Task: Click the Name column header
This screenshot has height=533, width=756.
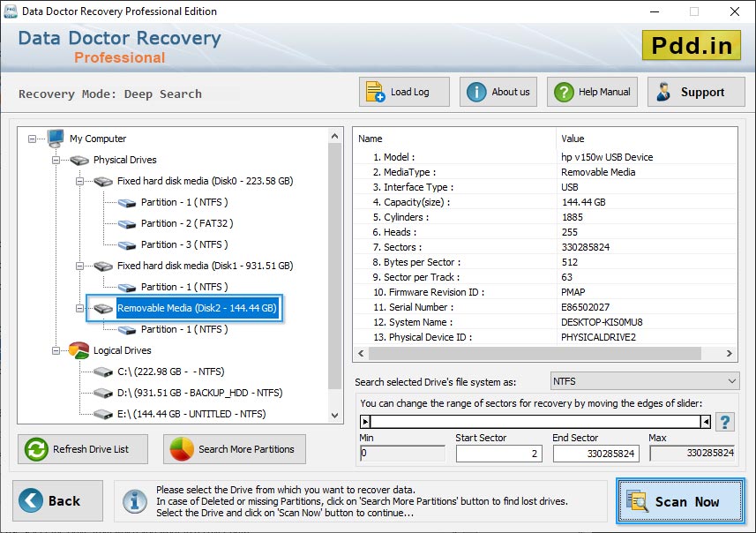Action: 454,139
